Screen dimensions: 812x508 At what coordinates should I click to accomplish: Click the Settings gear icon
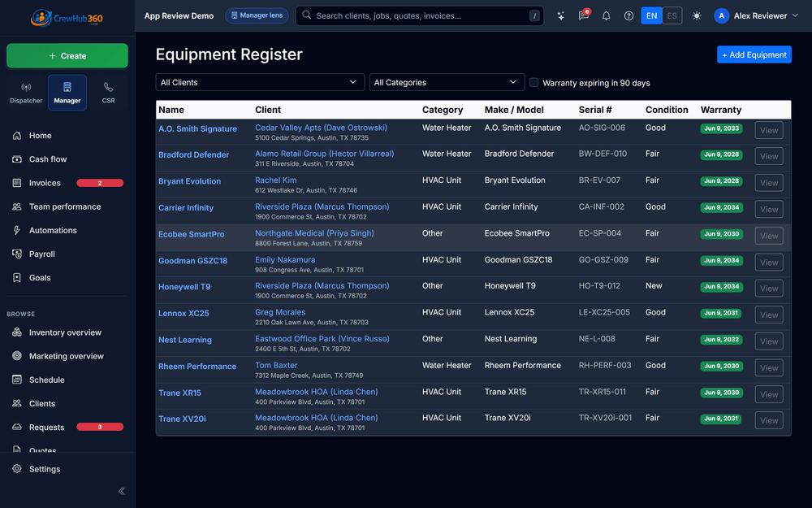[x=17, y=469]
